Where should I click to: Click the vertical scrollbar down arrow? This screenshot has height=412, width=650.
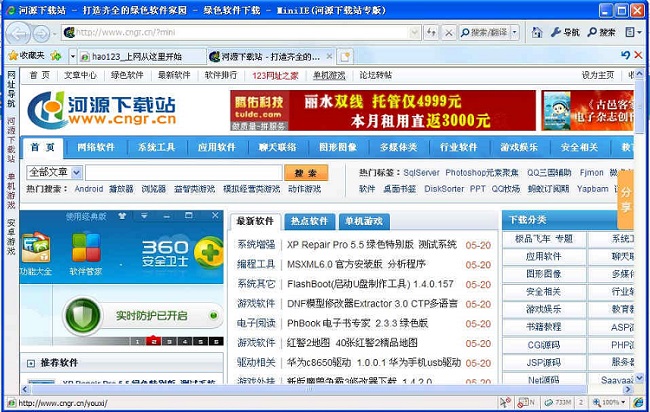(x=639, y=378)
